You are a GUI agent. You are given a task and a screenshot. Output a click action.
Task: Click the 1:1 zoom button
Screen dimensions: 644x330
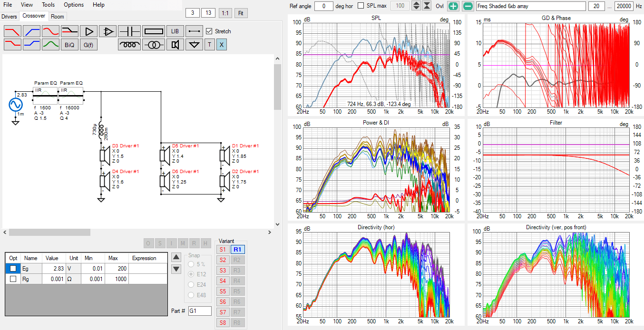point(225,13)
